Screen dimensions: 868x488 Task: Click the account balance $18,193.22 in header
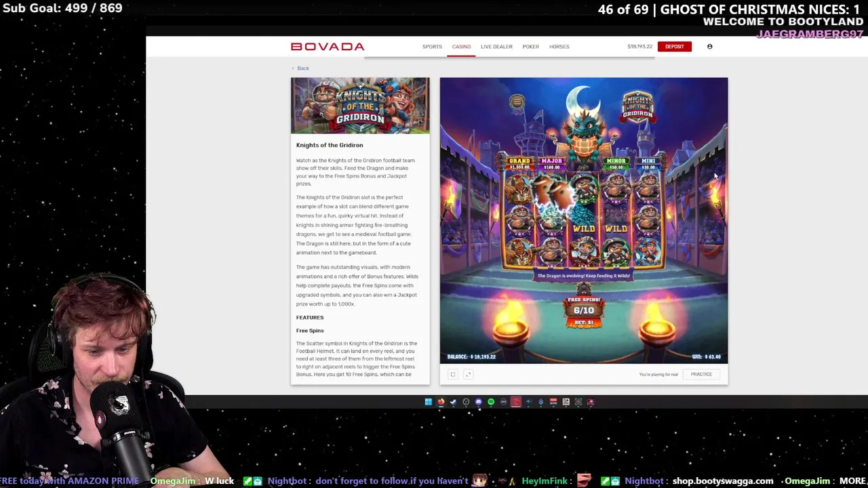[639, 47]
